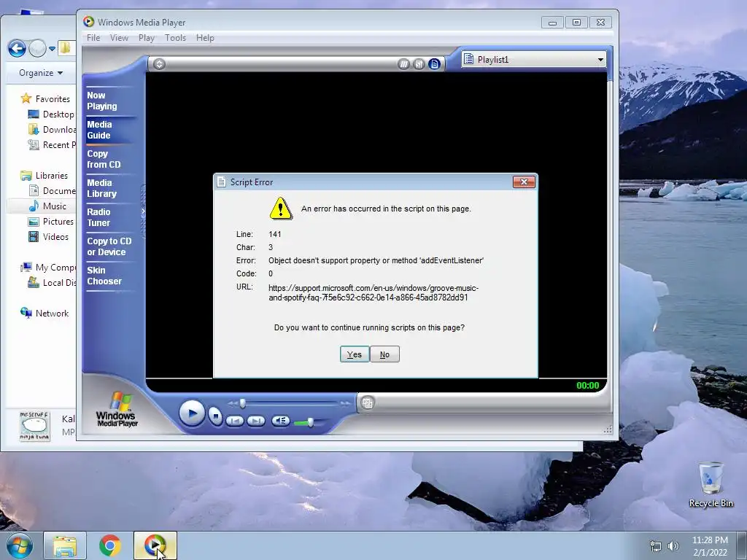
Task: Click the small icon left of the lower status bar
Action: 367,402
